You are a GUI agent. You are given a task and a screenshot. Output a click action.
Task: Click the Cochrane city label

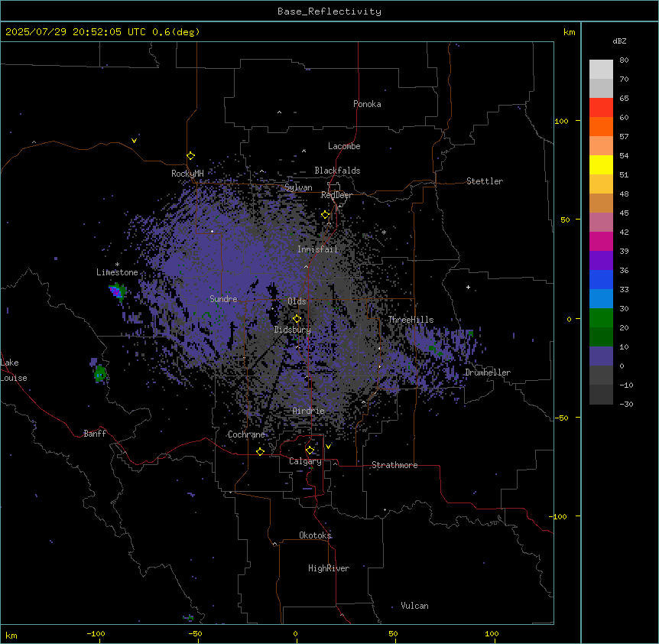246,434
